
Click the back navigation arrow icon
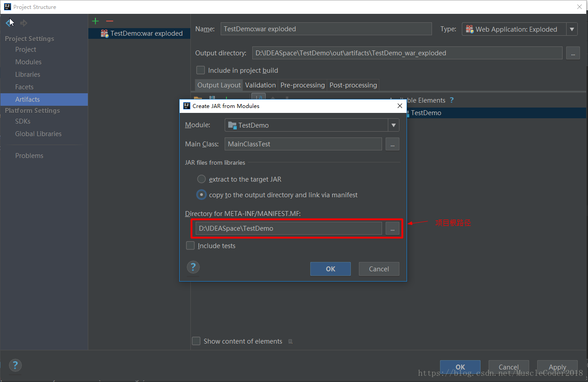pos(9,23)
